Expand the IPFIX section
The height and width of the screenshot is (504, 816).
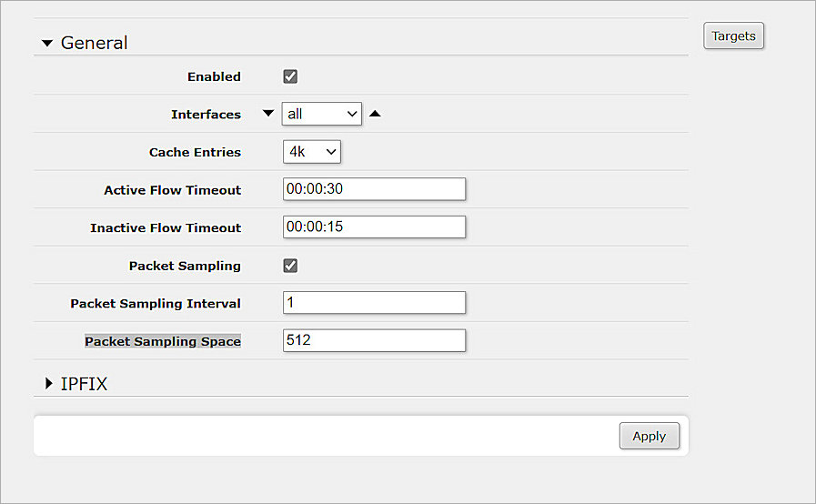click(x=49, y=384)
